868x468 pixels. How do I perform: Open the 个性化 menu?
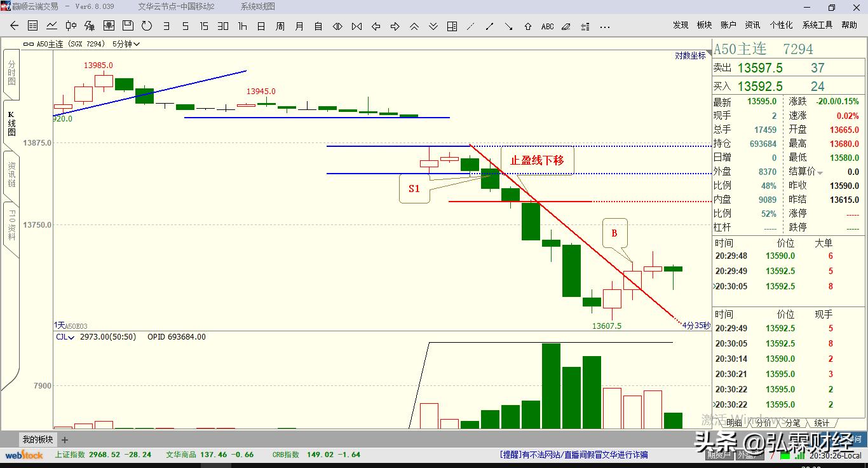pos(781,25)
